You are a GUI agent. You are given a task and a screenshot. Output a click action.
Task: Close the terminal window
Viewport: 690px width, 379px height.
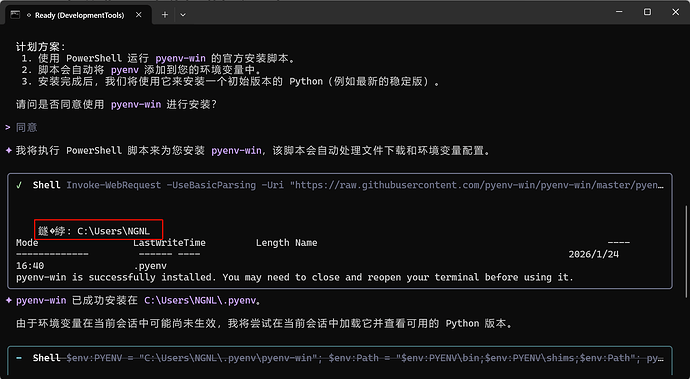675,12
